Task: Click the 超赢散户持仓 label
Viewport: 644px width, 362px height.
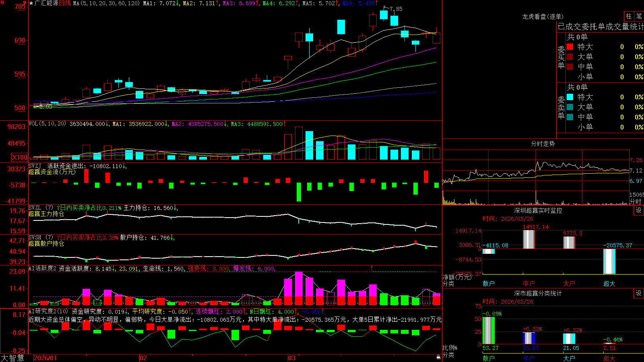Action: pos(46,244)
